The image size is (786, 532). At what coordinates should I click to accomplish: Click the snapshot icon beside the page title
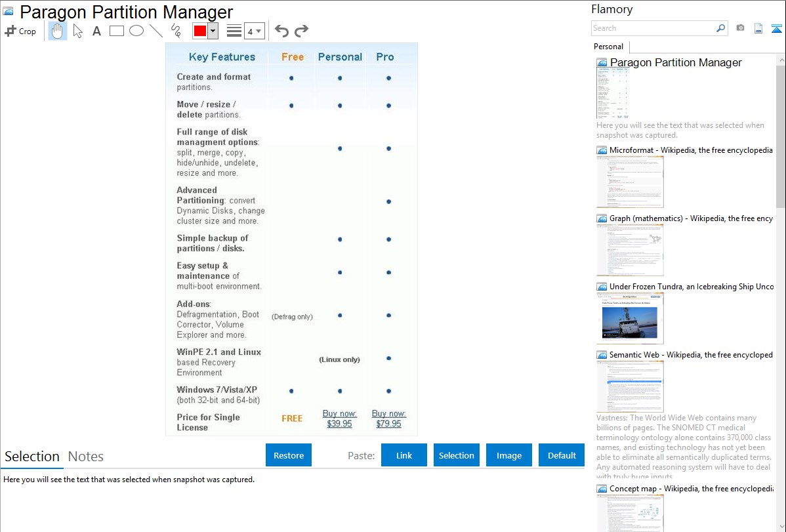(8, 11)
